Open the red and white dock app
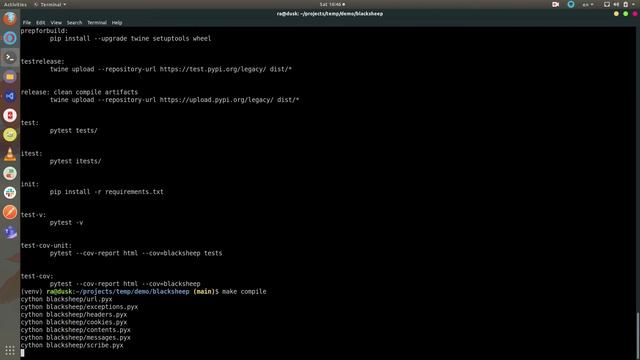 point(10,116)
